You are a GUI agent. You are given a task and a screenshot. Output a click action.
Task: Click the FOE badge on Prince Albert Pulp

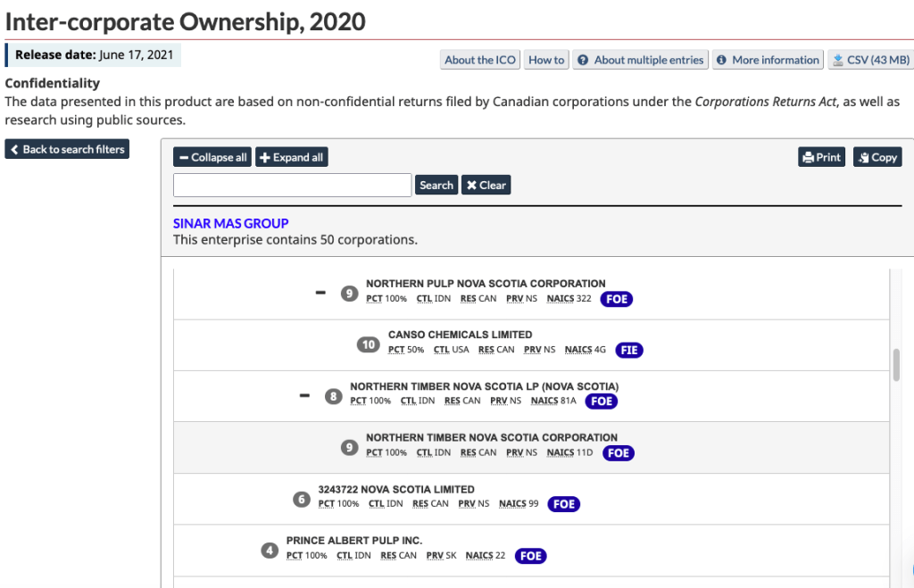click(530, 556)
